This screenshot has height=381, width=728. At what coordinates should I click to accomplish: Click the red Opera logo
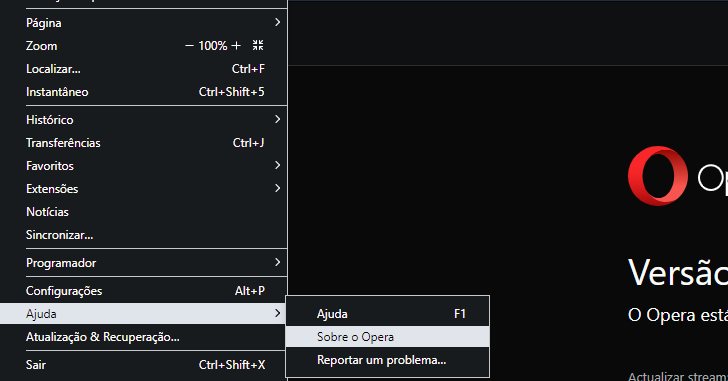click(657, 176)
